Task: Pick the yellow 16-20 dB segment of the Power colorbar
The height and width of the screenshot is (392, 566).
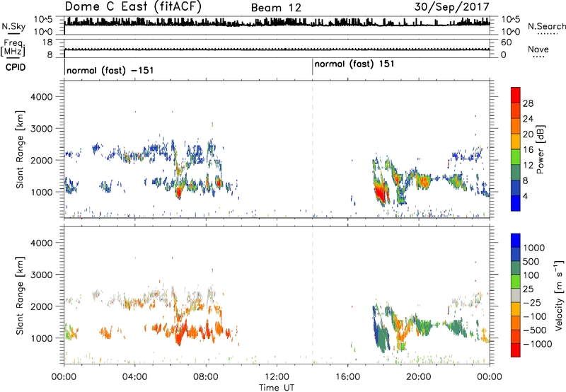Action: click(516, 142)
